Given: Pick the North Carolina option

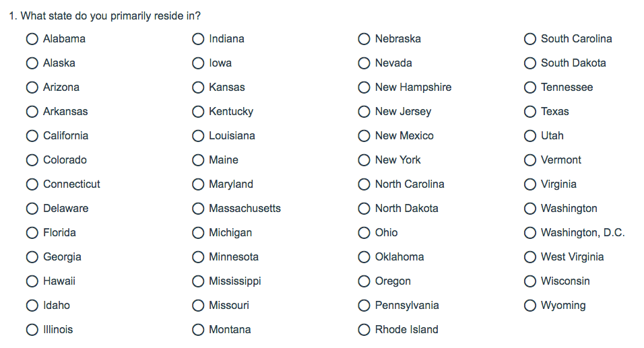Looking at the screenshot, I should pyautogui.click(x=364, y=184).
